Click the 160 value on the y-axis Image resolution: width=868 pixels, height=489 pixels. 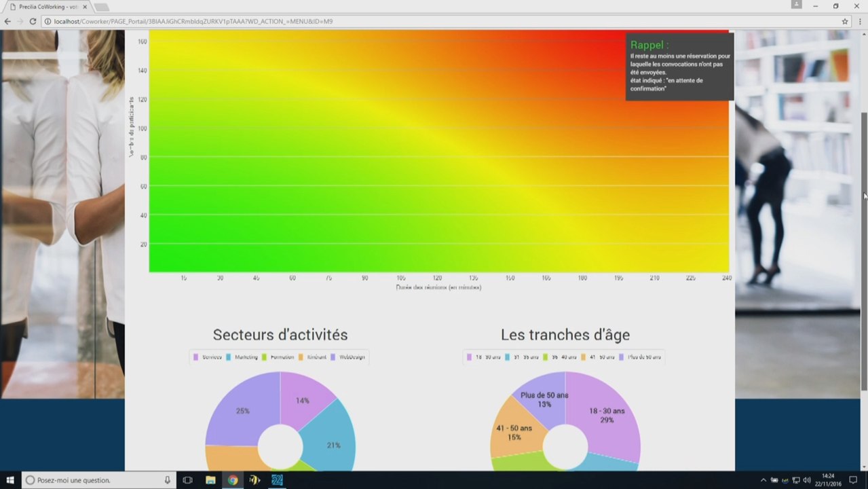point(142,41)
